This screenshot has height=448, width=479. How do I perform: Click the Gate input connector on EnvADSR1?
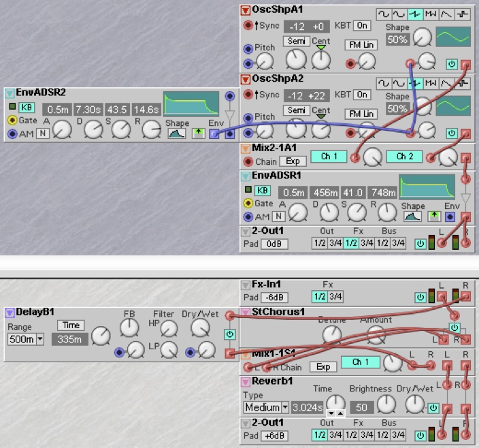click(248, 204)
